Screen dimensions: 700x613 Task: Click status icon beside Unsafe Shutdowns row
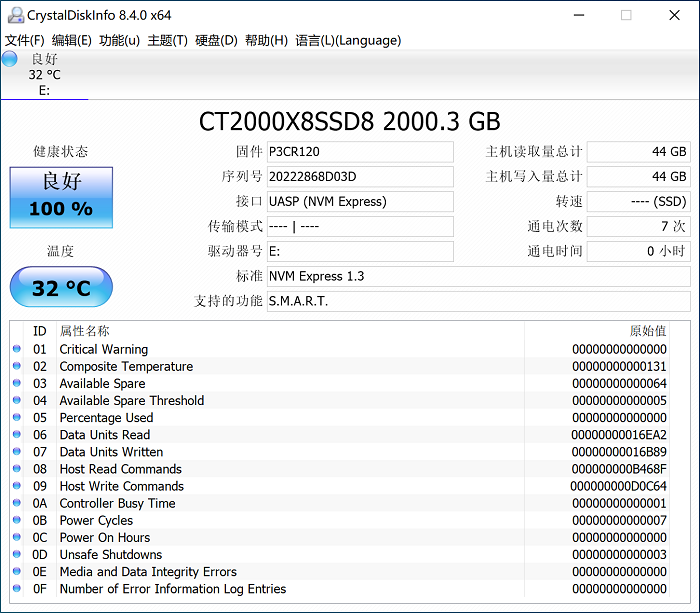pos(17,554)
